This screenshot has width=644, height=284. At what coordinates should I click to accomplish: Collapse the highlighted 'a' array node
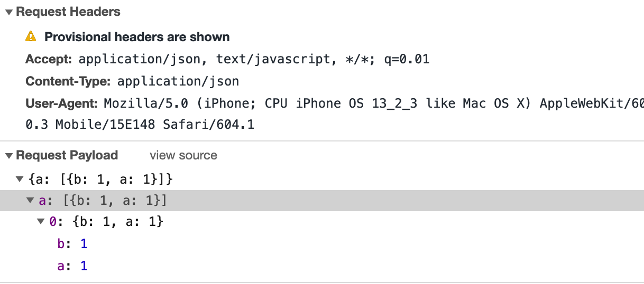tap(31, 201)
